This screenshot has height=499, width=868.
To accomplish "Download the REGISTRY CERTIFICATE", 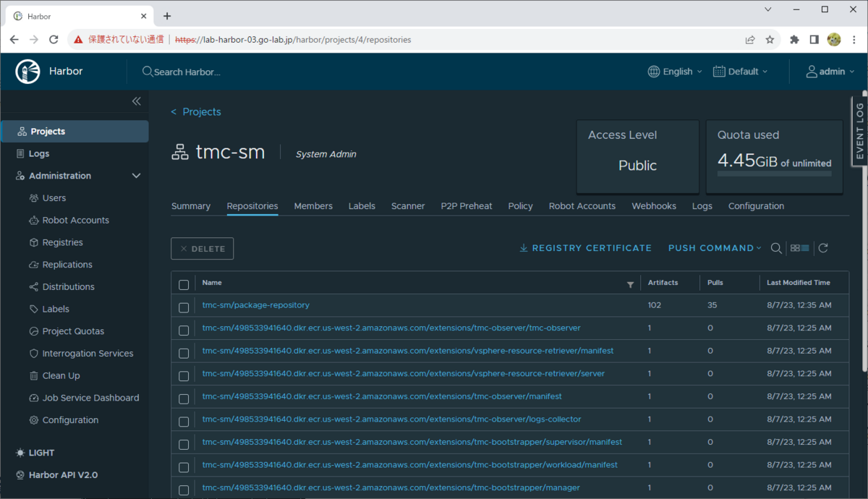I will (586, 248).
